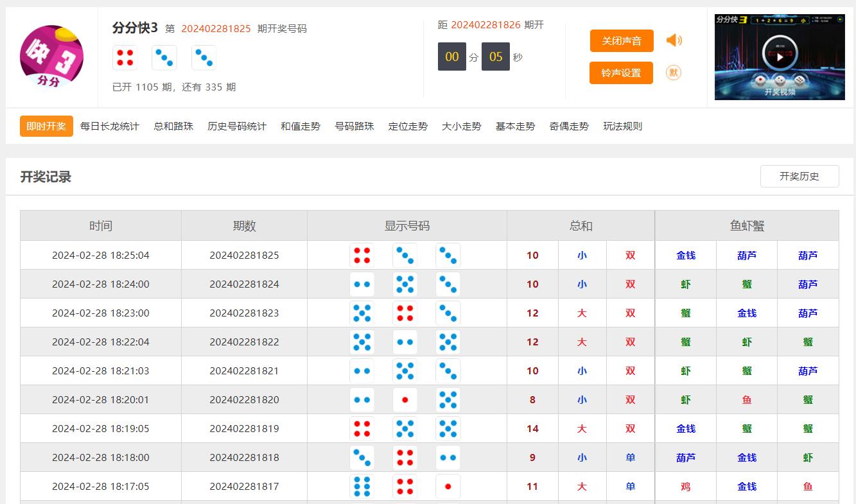This screenshot has height=504, width=856.
Task: Click the last dice in row 202402281817
Action: pos(448,487)
